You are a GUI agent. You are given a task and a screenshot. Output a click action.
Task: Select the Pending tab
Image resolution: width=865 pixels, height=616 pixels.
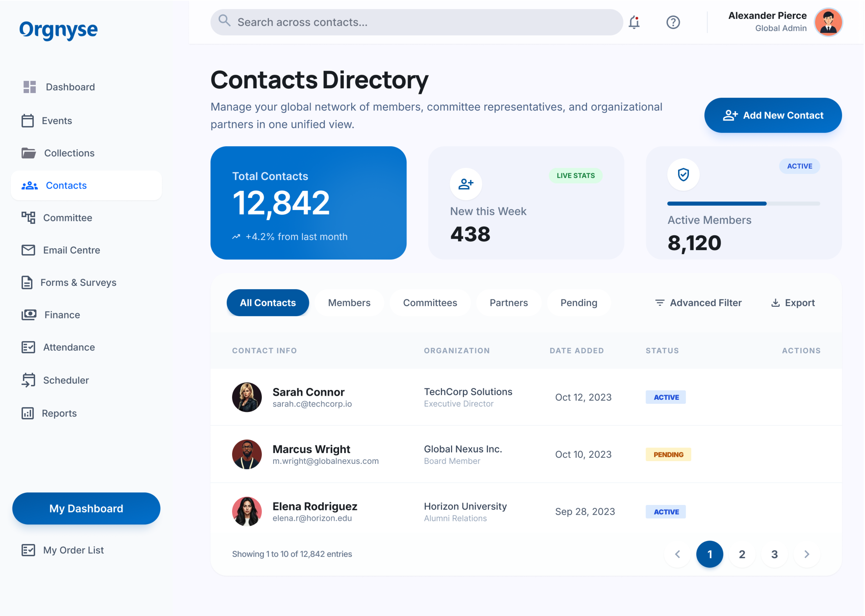(x=579, y=303)
